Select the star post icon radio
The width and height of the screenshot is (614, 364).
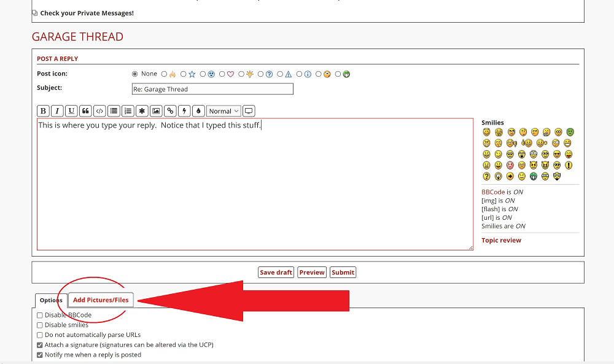[x=184, y=74]
